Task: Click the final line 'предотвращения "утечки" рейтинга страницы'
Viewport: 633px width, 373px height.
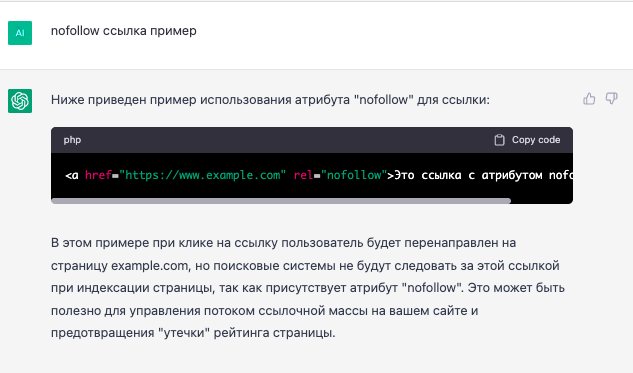Action: tap(193, 333)
